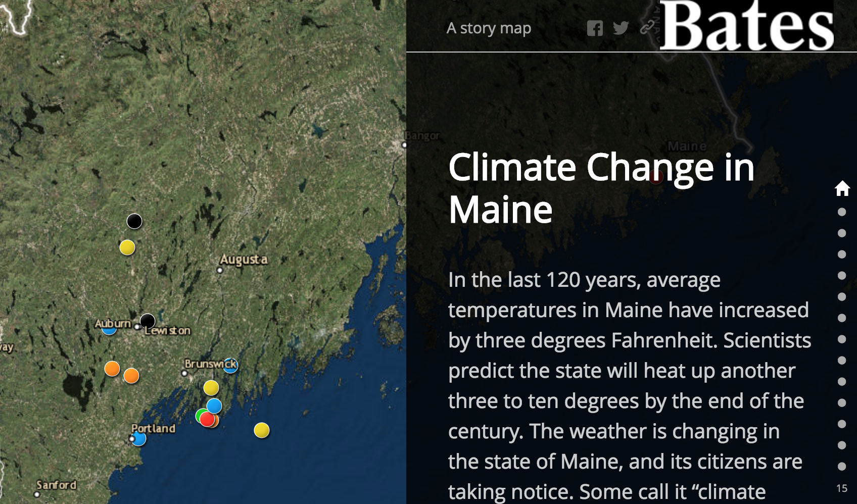Image resolution: width=857 pixels, height=504 pixels.
Task: Click blue marker at Brunswick label
Action: 231,366
